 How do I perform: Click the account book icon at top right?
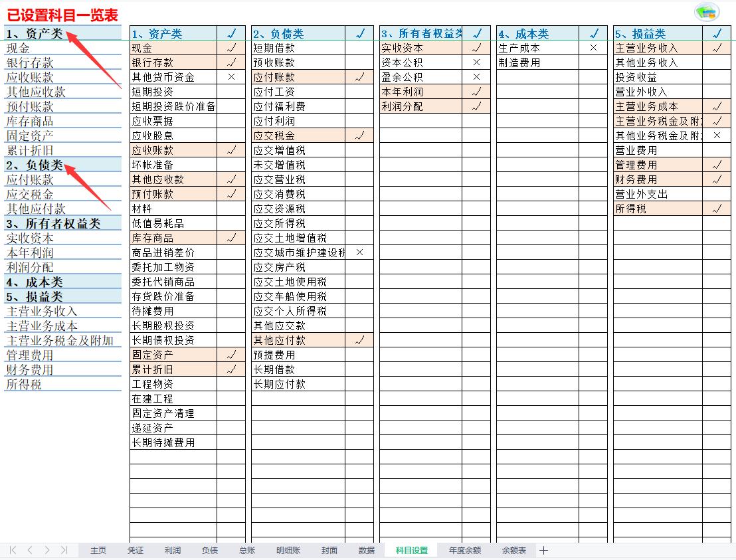[706, 12]
